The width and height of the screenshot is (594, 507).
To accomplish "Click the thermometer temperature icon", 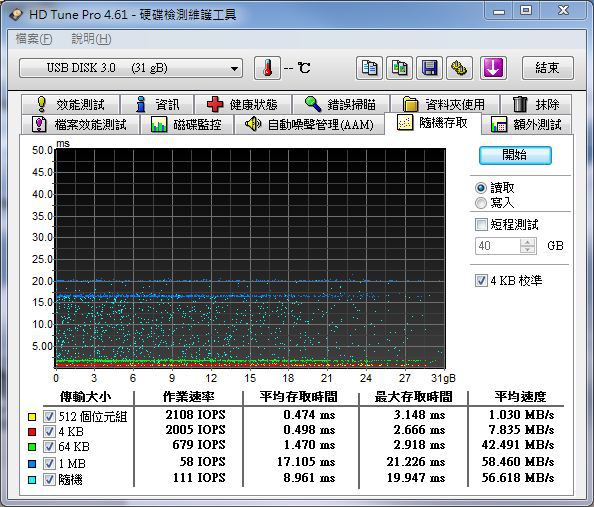I will [267, 68].
